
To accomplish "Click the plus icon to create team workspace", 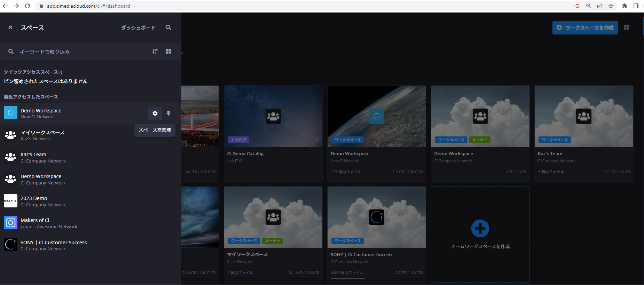I will (480, 229).
